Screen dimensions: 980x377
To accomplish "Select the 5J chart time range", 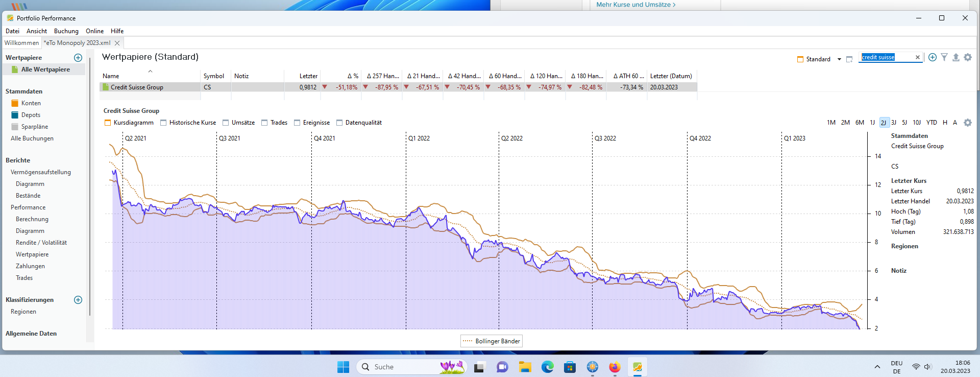I will point(904,123).
